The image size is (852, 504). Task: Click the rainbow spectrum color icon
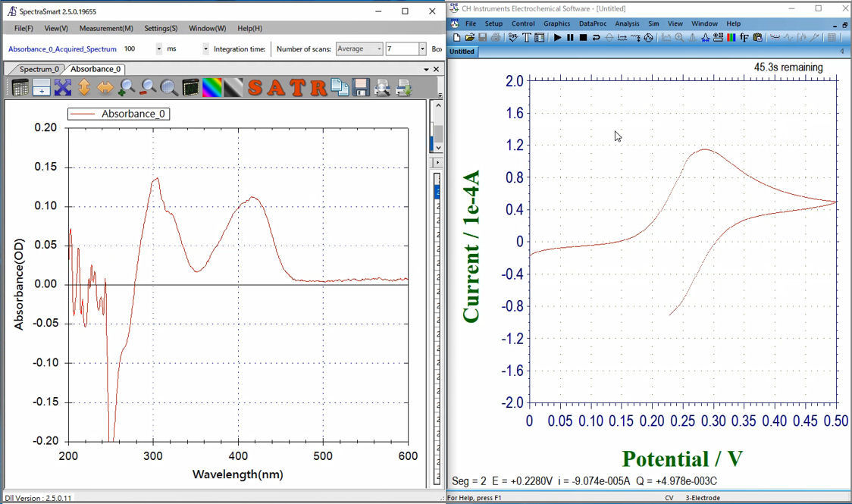(212, 88)
